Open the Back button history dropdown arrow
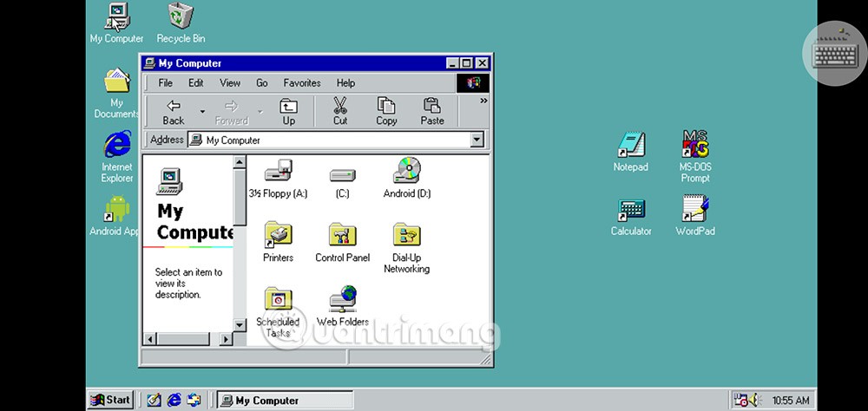Image resolution: width=868 pixels, height=411 pixels. point(202,112)
